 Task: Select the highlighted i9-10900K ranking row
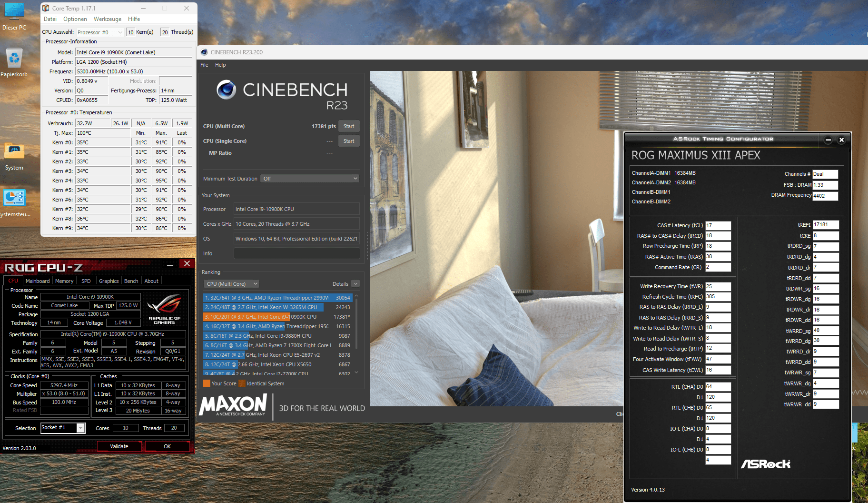[277, 317]
